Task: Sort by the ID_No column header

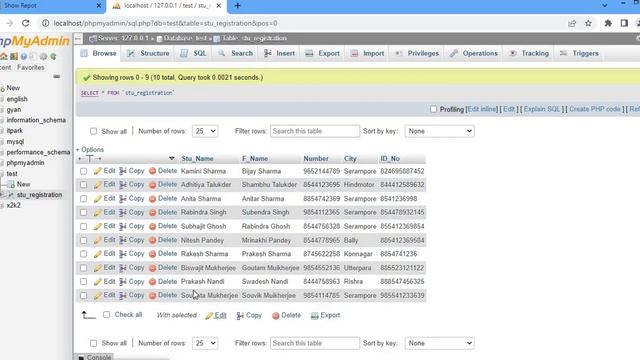Action: pos(390,159)
